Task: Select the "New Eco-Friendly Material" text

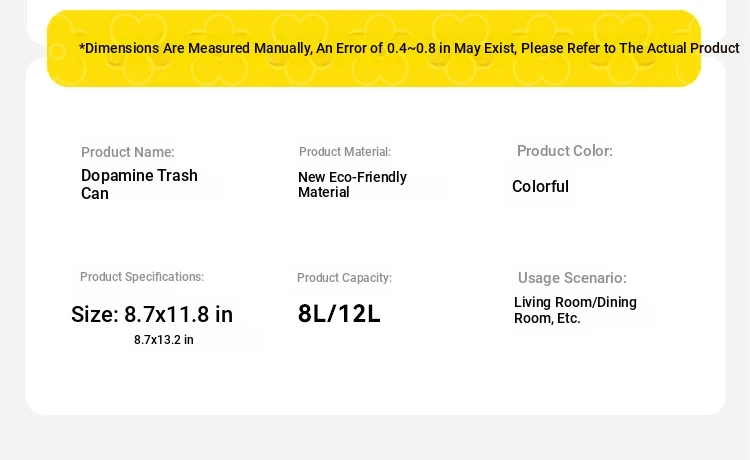Action: click(x=352, y=185)
